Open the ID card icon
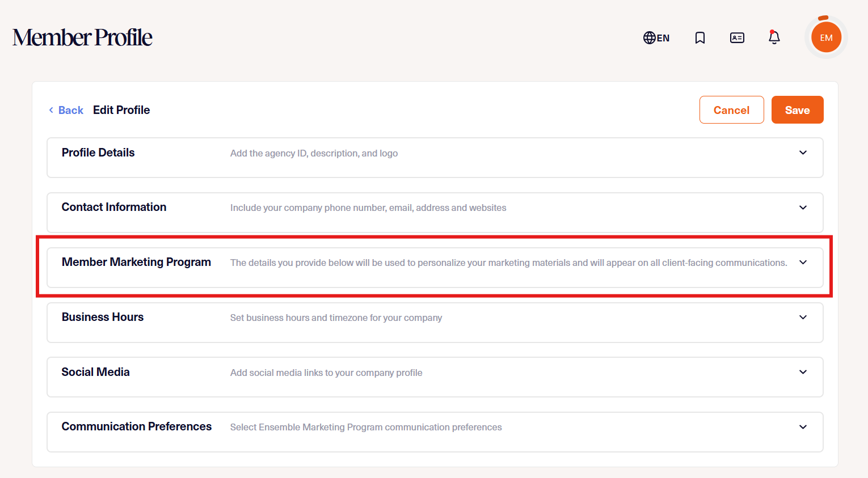The height and width of the screenshot is (478, 868). click(x=737, y=38)
